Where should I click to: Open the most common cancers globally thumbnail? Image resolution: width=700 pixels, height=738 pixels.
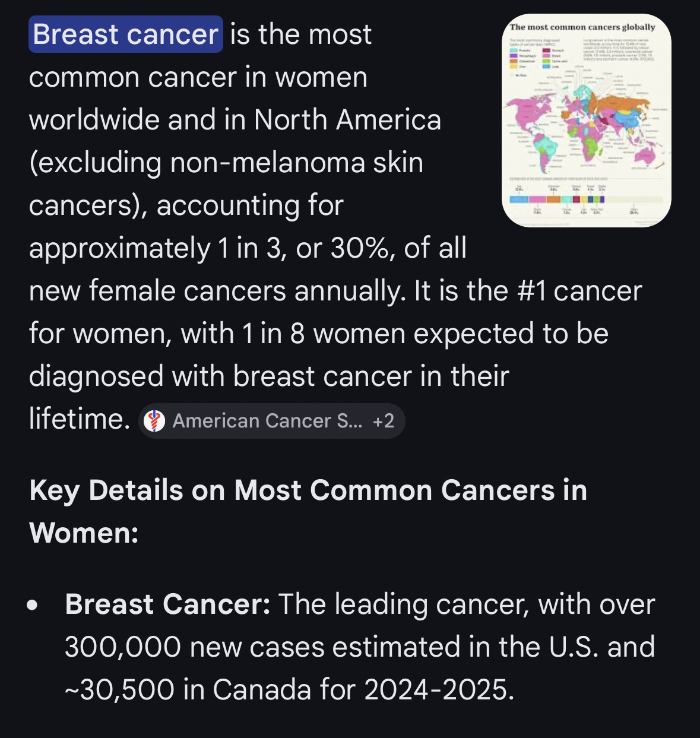tap(586, 121)
